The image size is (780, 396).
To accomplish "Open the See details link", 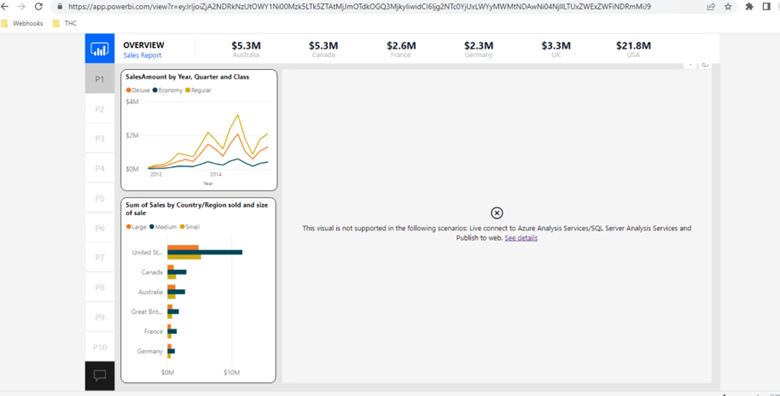I will [x=521, y=238].
